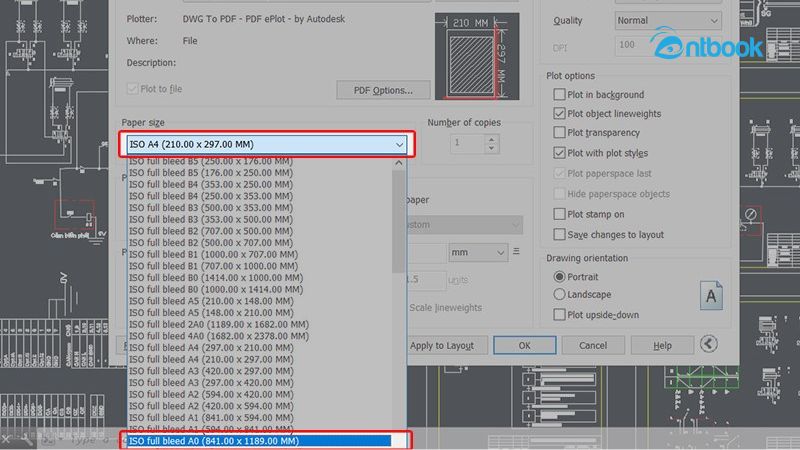Screen dimensions: 800x450
Task: Uncheck Plot object lineweights
Action: pyautogui.click(x=559, y=113)
